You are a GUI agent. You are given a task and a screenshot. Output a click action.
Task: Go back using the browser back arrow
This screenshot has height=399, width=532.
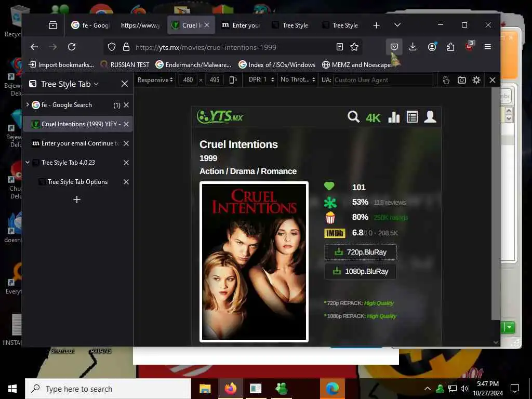pos(34,47)
